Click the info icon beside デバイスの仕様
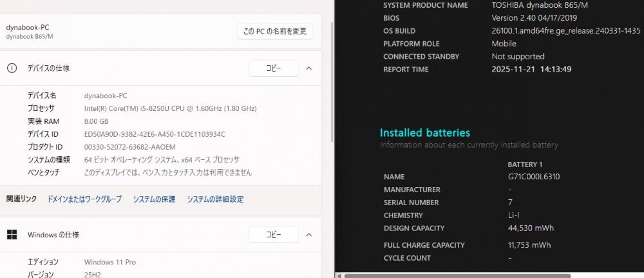The height and width of the screenshot is (278, 644). point(12,68)
